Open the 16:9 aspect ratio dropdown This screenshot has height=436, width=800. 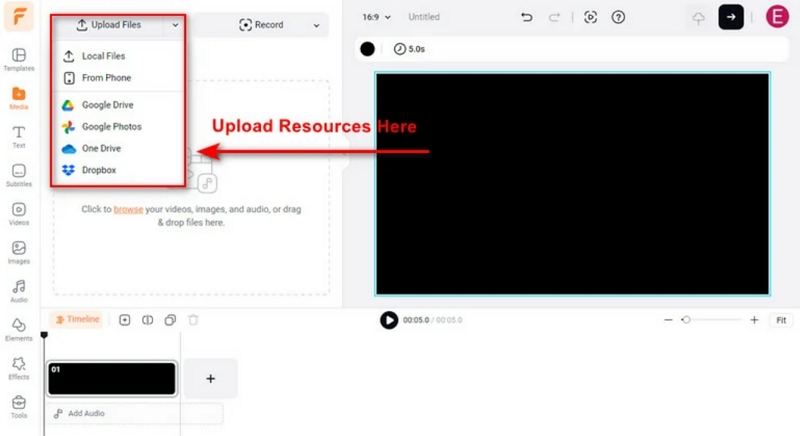pos(377,17)
